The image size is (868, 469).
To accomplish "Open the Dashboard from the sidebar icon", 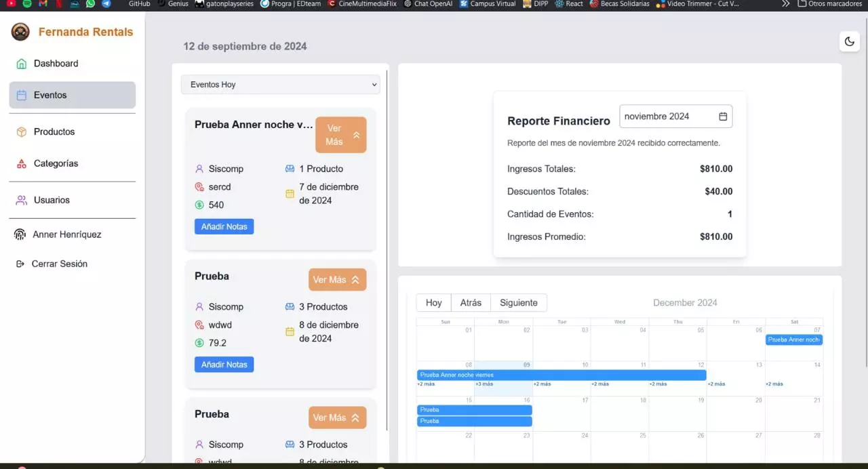I will pos(20,63).
